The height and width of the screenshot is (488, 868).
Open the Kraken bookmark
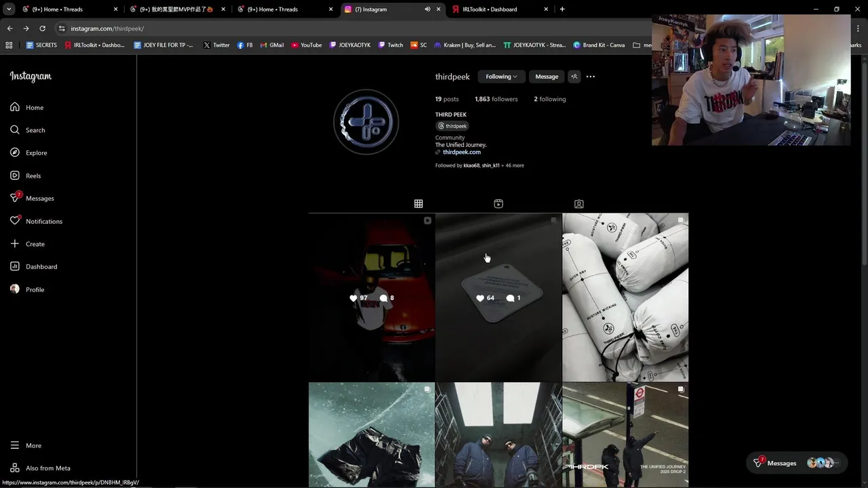(x=465, y=45)
